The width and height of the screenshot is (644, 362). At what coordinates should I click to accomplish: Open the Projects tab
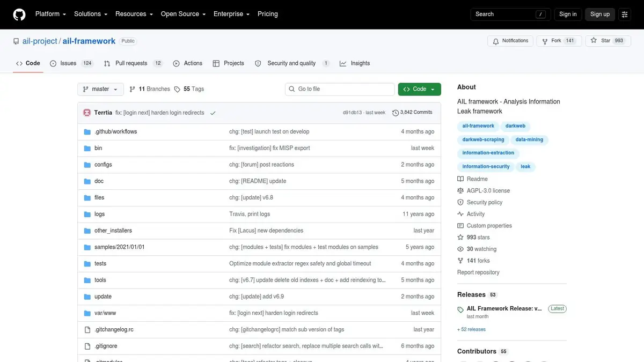(228, 63)
